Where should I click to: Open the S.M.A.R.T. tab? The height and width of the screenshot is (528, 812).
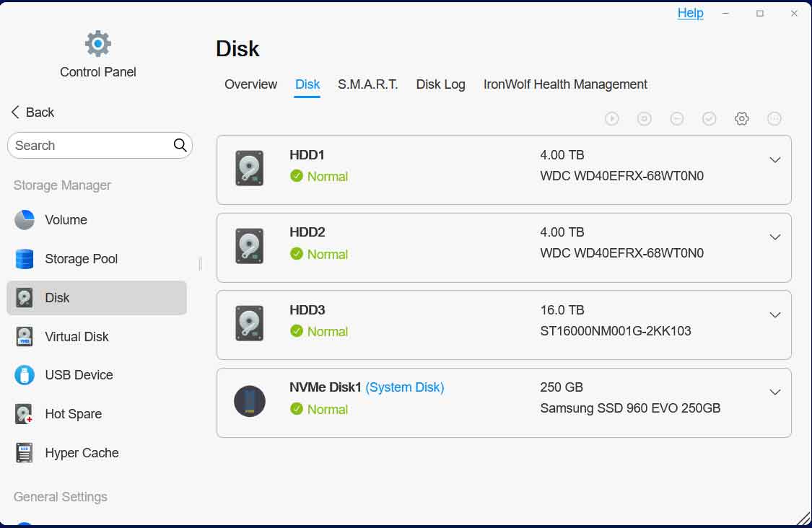367,84
